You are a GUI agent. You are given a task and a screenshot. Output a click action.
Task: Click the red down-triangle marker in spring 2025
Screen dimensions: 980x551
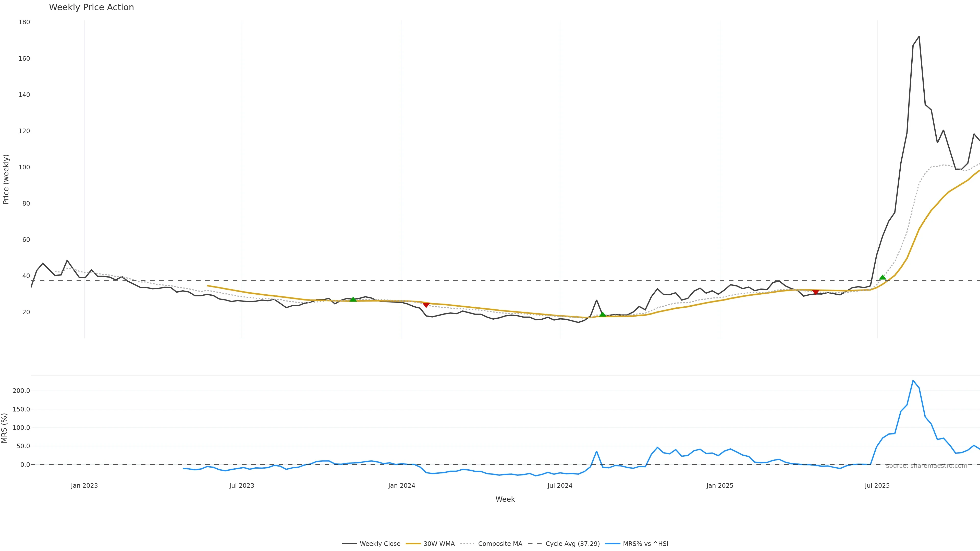(815, 292)
